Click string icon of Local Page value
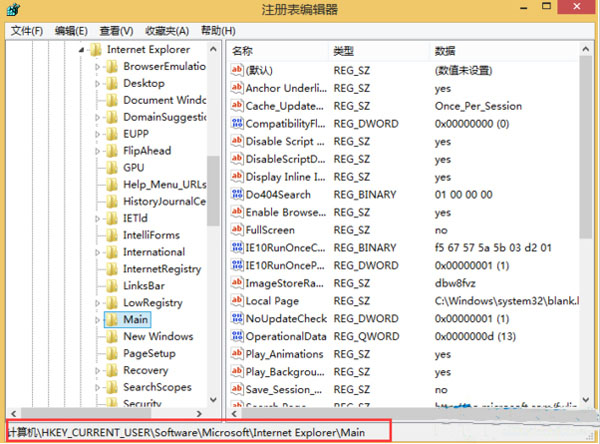The height and width of the screenshot is (444, 600). click(x=237, y=300)
